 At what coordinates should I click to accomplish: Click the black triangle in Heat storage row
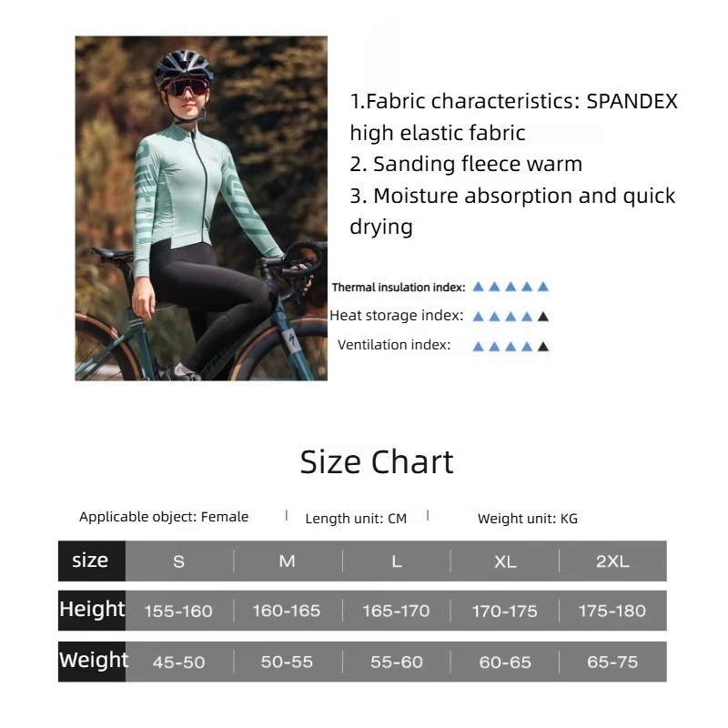[x=542, y=317]
